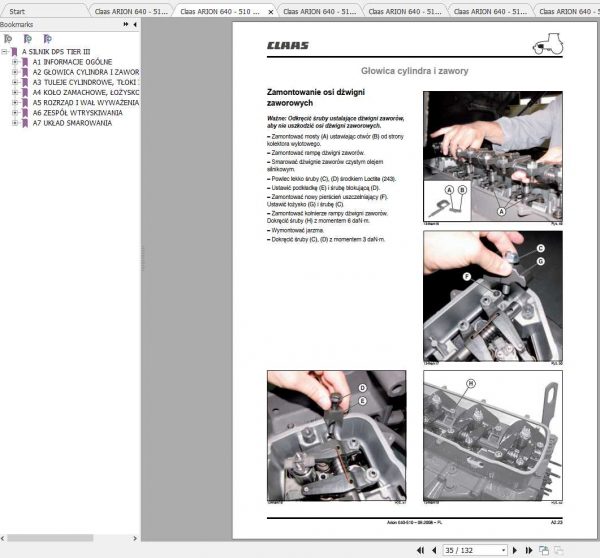Expand A1 INFORMACJE OGÓLNE bookmark
This screenshot has height=558, width=600.
pyautogui.click(x=15, y=62)
